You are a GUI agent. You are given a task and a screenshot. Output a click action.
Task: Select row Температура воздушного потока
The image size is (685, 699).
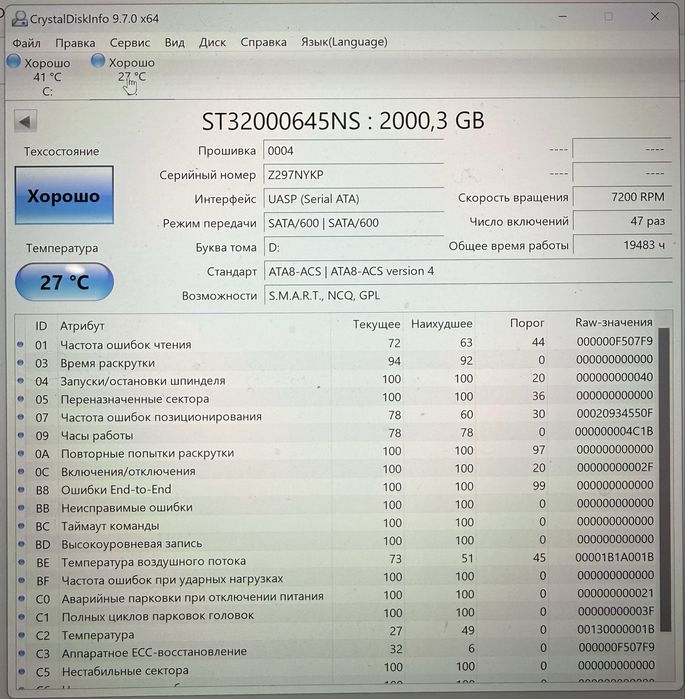coord(336,560)
